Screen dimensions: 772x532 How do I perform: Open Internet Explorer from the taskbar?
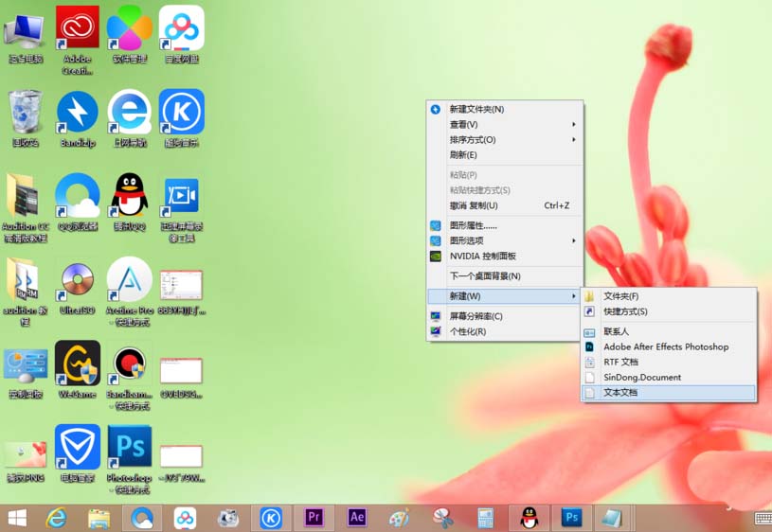coord(56,517)
